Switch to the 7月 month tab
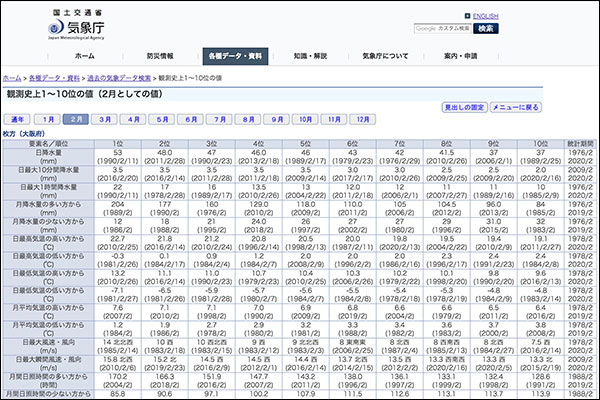Viewport: 600px width, 400px height. tap(218, 119)
